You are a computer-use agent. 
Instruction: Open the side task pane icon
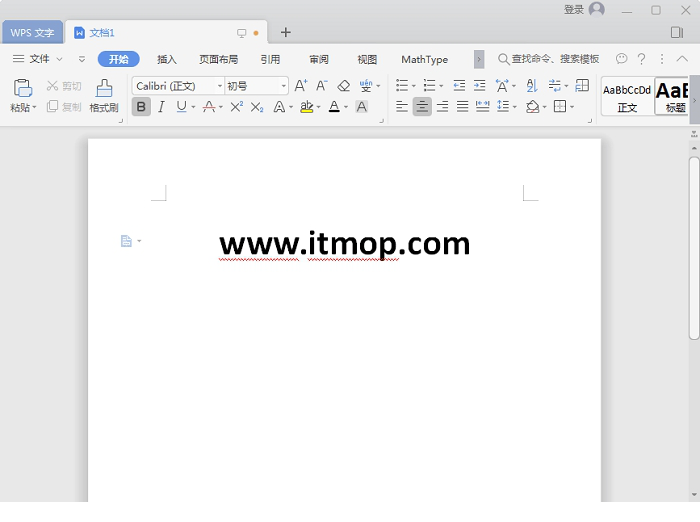pyautogui.click(x=677, y=32)
